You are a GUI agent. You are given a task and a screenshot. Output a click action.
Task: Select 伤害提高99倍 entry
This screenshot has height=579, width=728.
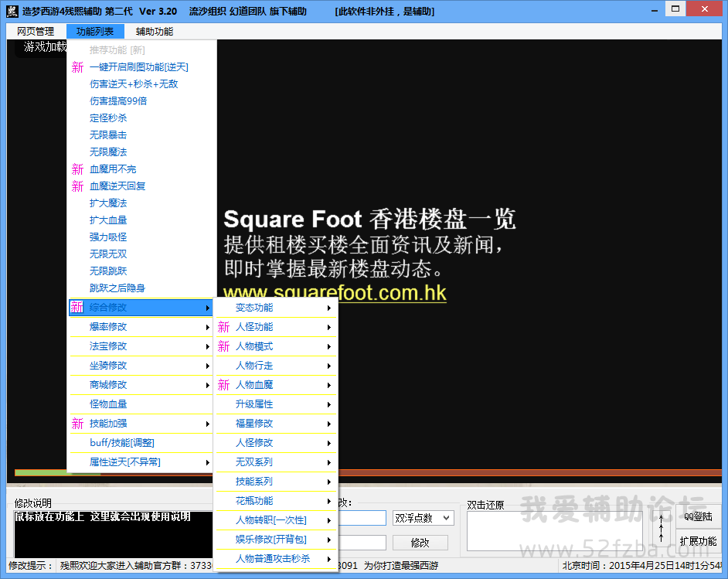point(140,101)
